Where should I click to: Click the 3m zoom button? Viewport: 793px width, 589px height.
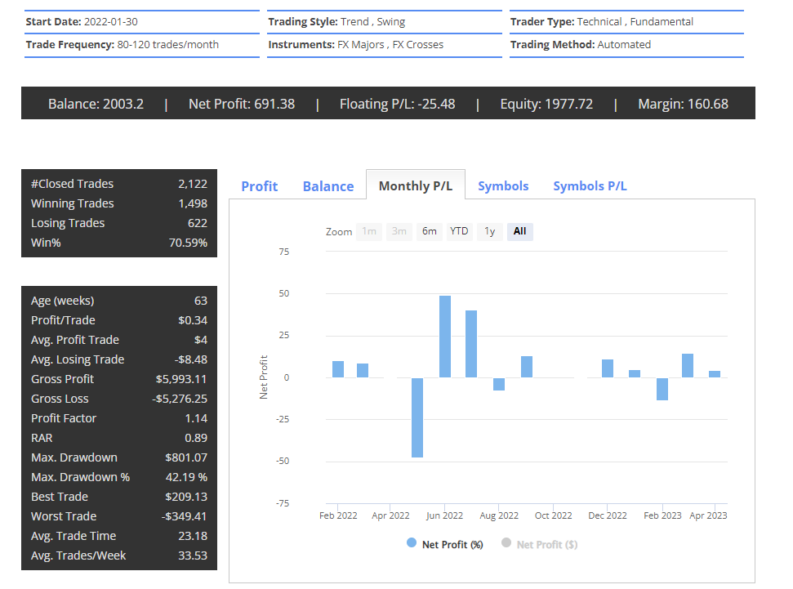pos(399,231)
